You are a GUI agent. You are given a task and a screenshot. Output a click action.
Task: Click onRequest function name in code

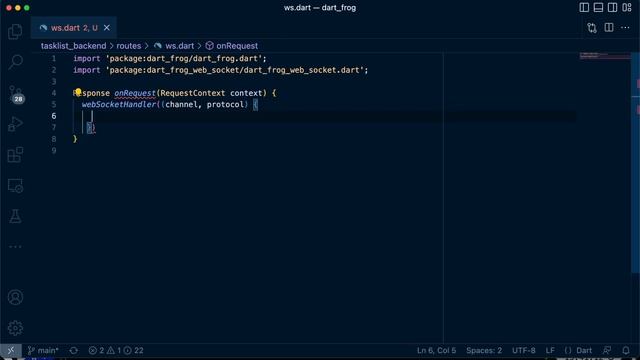(x=135, y=93)
